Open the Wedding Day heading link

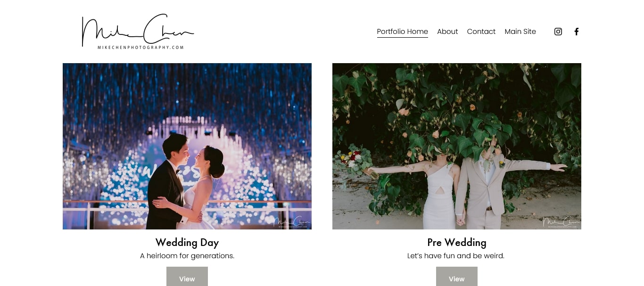coord(187,243)
